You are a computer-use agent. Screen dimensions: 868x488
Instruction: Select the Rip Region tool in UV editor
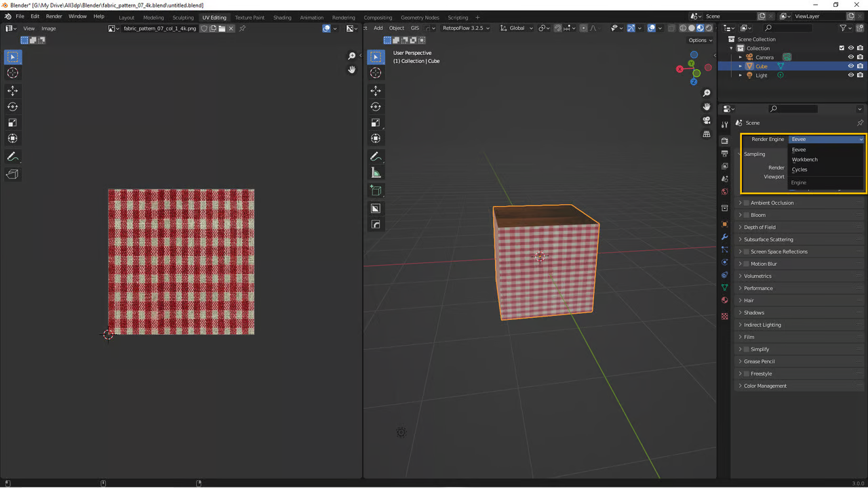click(12, 174)
